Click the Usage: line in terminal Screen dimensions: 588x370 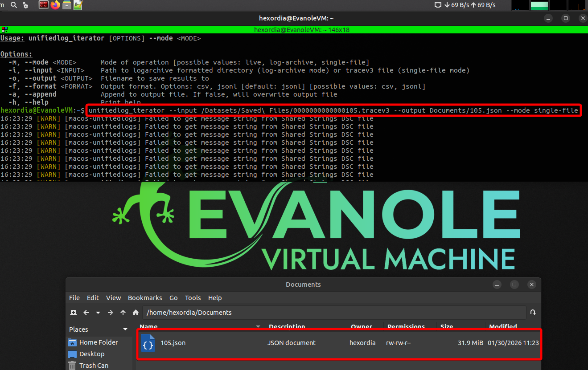[100, 38]
